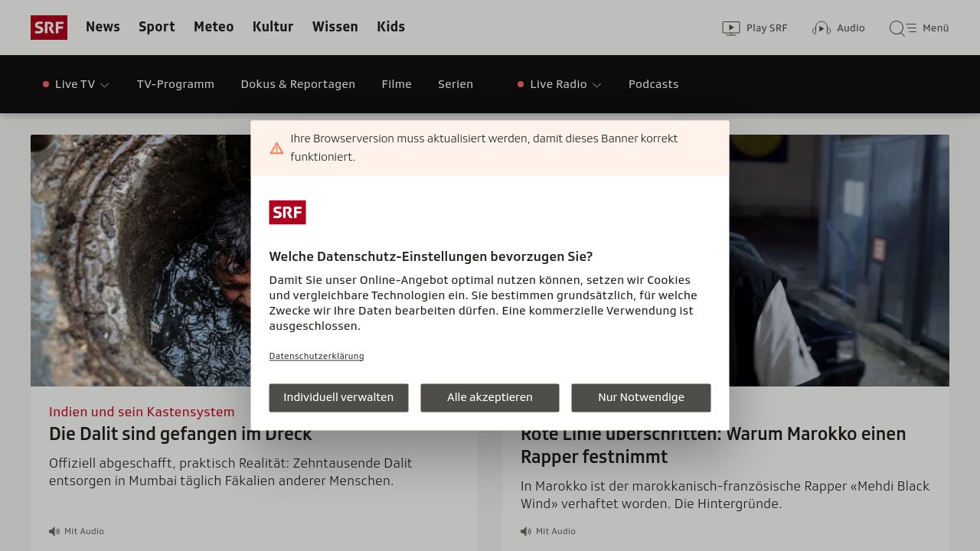Open the Serien page

coord(456,84)
